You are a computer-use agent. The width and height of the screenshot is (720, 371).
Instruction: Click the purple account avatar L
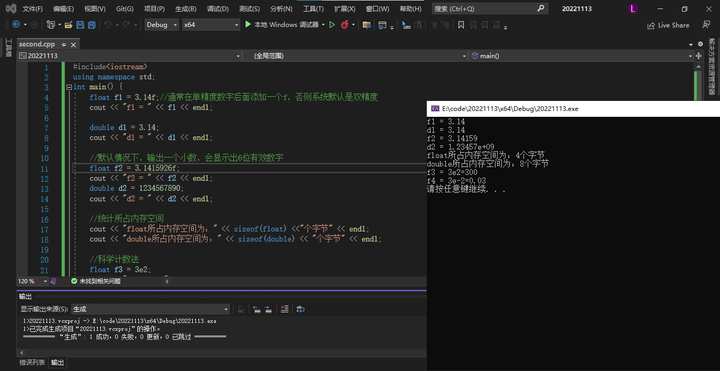click(x=633, y=8)
